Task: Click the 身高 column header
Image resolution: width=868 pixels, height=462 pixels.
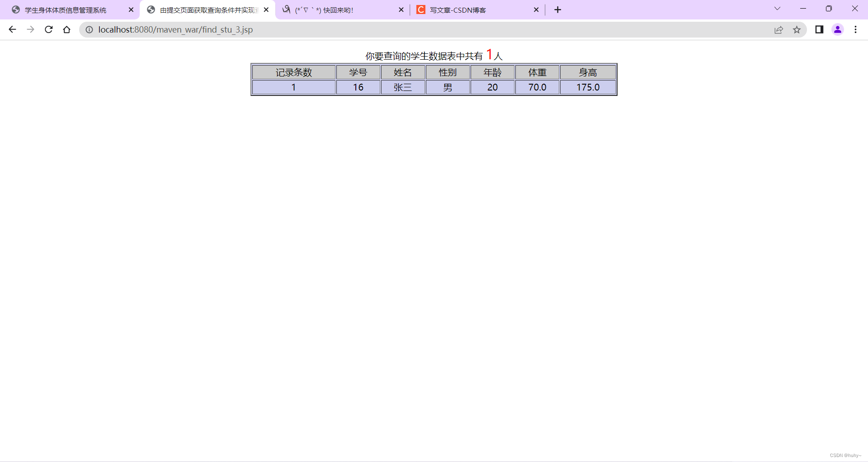Action: (588, 72)
